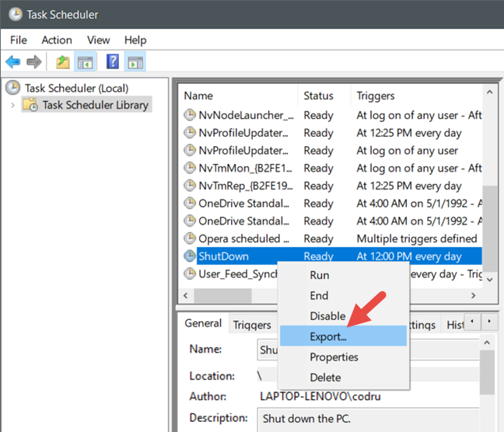The image size is (504, 432).
Task: Click clock icon of User_Feed_Synch task
Action: click(x=190, y=273)
